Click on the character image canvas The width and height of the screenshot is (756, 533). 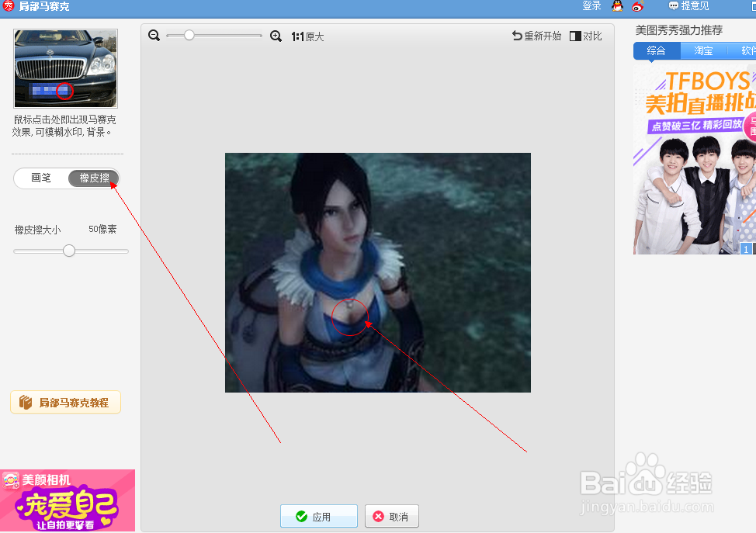[378, 272]
